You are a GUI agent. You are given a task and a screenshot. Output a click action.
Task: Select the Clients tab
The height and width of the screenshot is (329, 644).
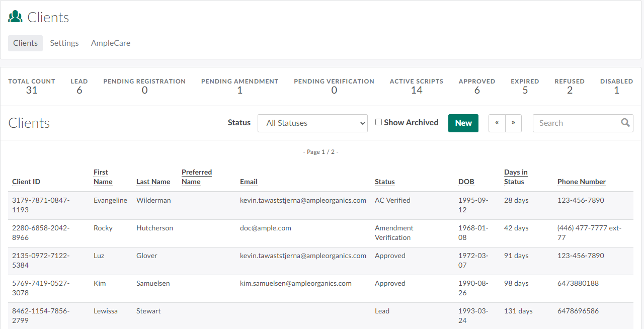click(25, 43)
